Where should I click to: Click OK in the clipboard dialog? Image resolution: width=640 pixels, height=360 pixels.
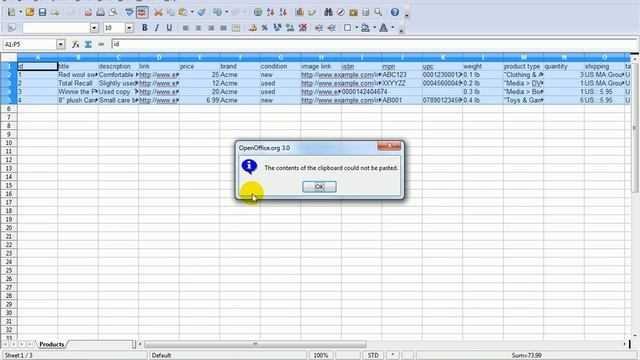[x=319, y=187]
